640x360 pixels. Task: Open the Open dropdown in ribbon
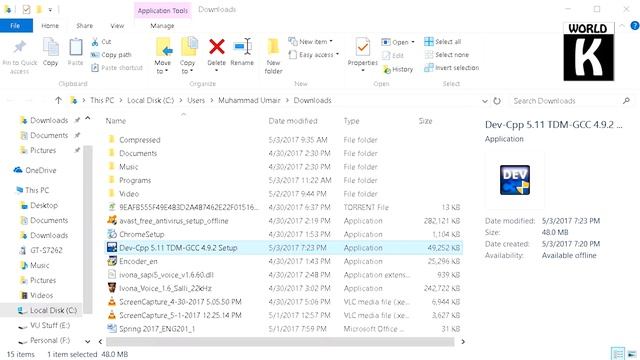coord(398,42)
